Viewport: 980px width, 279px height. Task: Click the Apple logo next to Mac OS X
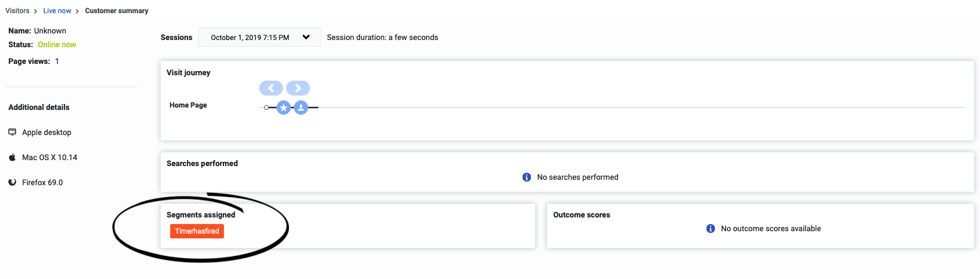tap(12, 158)
